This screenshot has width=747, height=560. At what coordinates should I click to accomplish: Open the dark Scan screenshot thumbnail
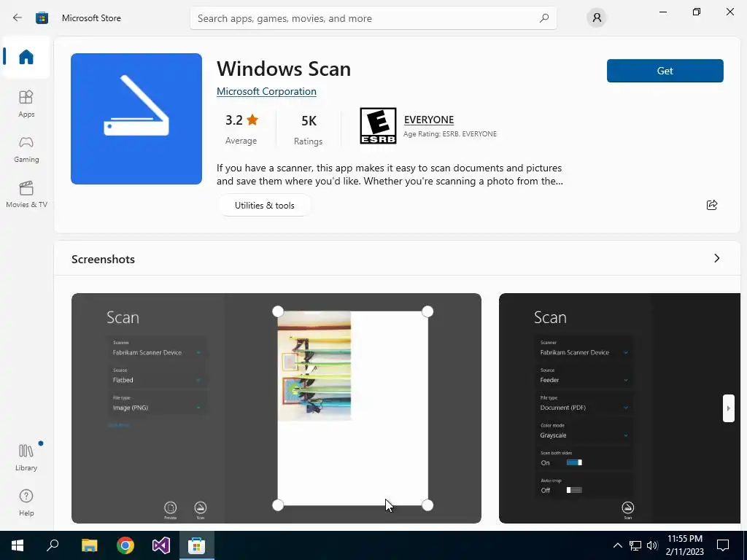coord(619,408)
